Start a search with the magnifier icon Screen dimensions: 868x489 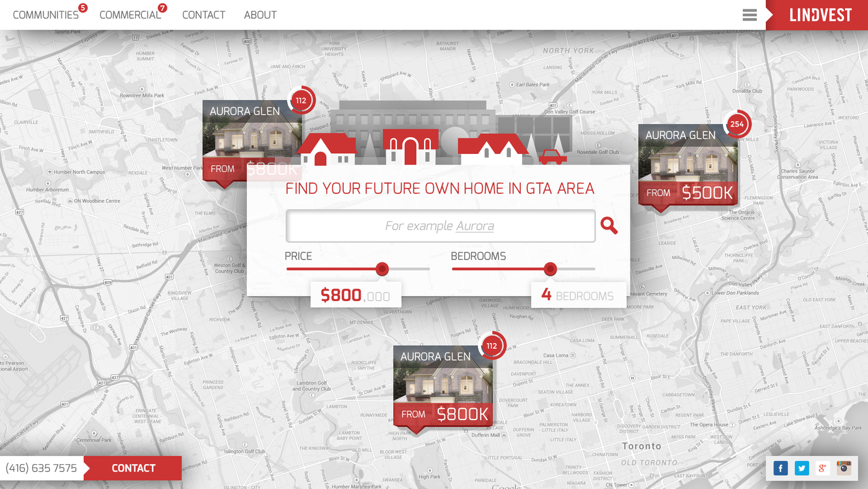[609, 225]
